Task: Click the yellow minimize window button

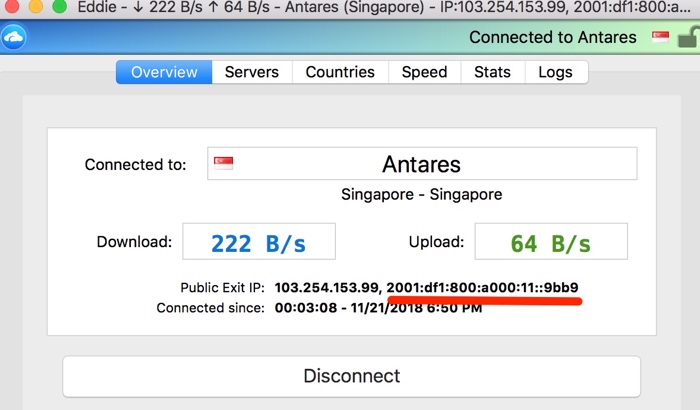Action: 36,6
